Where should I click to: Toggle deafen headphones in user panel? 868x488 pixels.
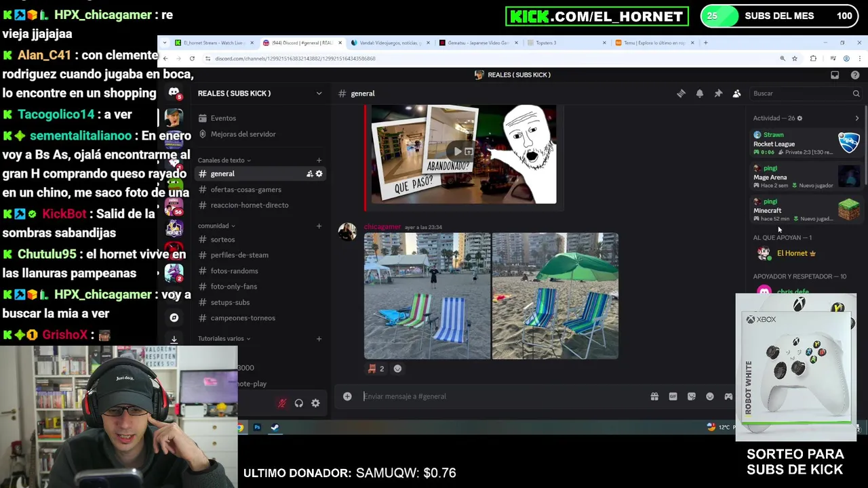pyautogui.click(x=298, y=403)
